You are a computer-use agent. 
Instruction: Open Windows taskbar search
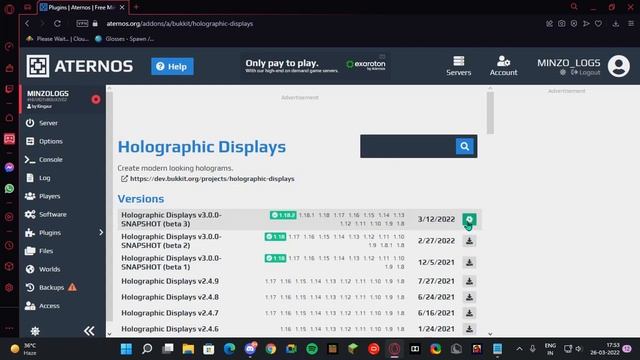147,349
